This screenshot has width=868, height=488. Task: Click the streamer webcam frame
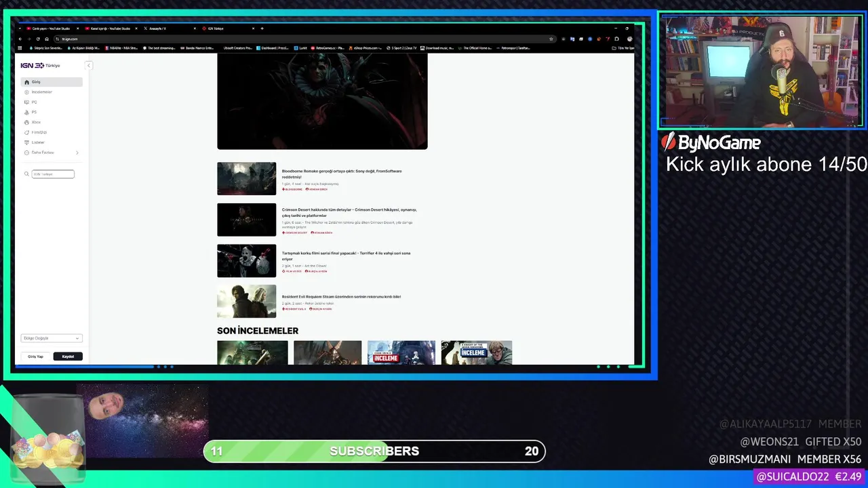pyautogui.click(x=761, y=70)
